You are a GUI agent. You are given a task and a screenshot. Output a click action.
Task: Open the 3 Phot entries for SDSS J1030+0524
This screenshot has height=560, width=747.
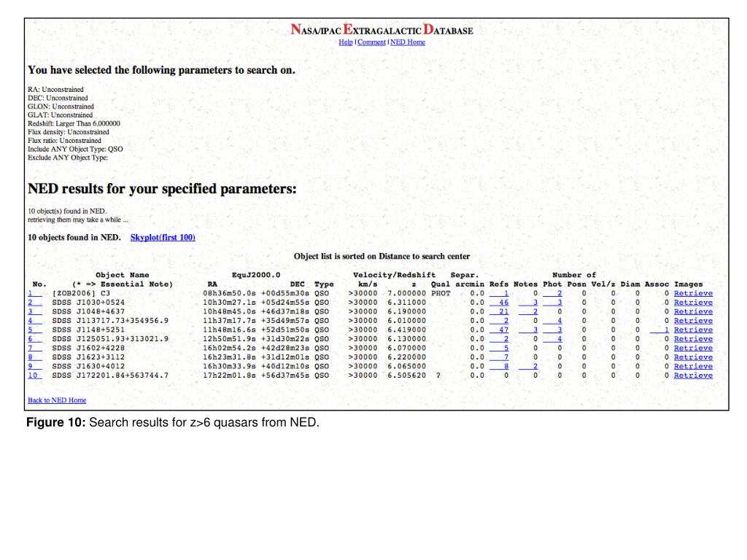pyautogui.click(x=553, y=303)
